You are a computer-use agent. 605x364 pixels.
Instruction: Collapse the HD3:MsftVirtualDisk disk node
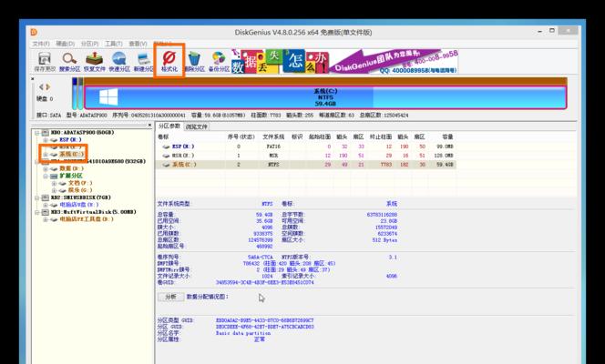click(37, 213)
